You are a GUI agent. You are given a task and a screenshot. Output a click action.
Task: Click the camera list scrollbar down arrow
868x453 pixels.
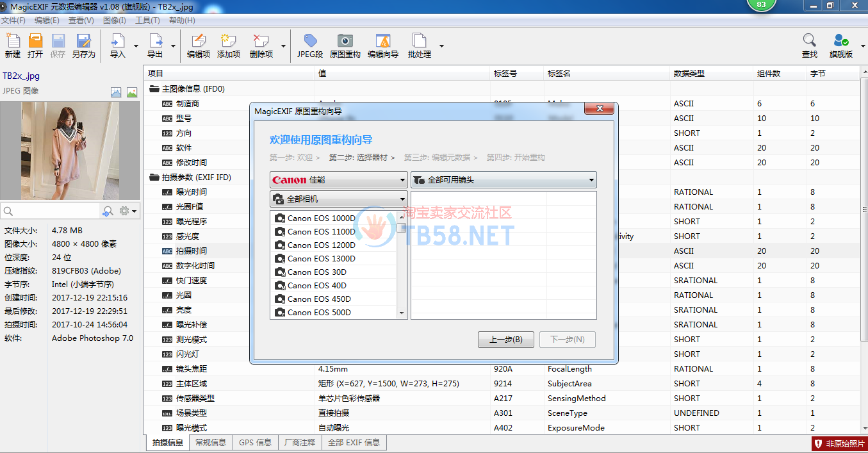(402, 313)
